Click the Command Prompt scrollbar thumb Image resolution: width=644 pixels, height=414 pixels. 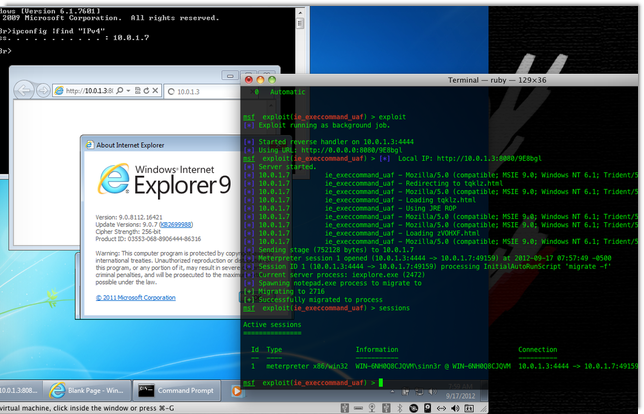coord(300,24)
